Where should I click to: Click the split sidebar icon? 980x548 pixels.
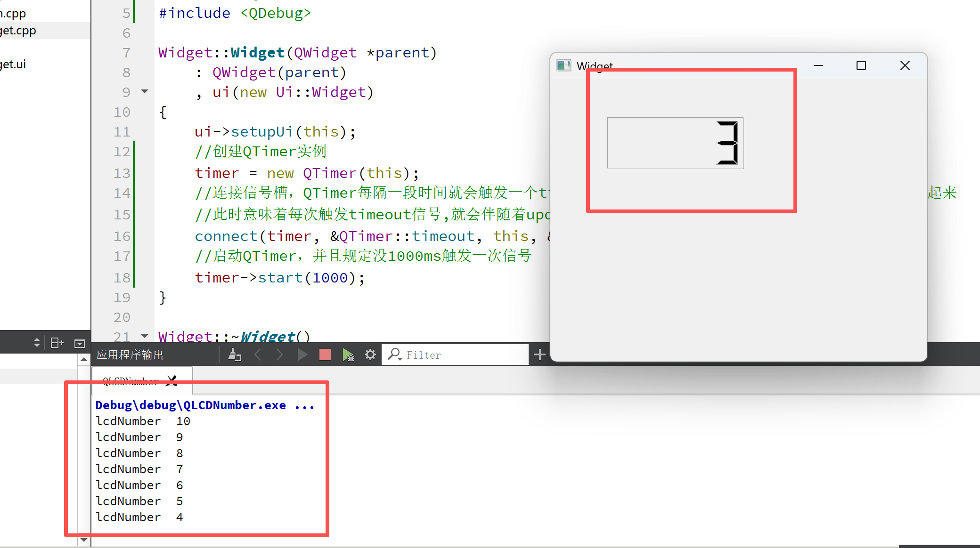pos(57,343)
